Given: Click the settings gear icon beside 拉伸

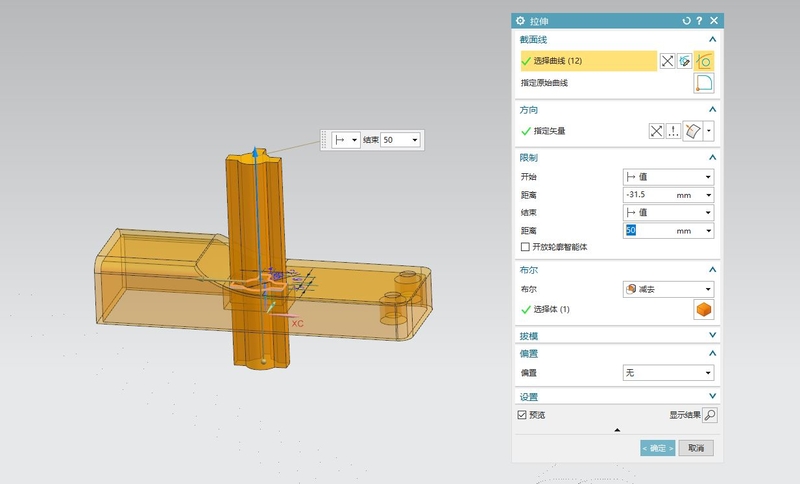Looking at the screenshot, I should 519,21.
